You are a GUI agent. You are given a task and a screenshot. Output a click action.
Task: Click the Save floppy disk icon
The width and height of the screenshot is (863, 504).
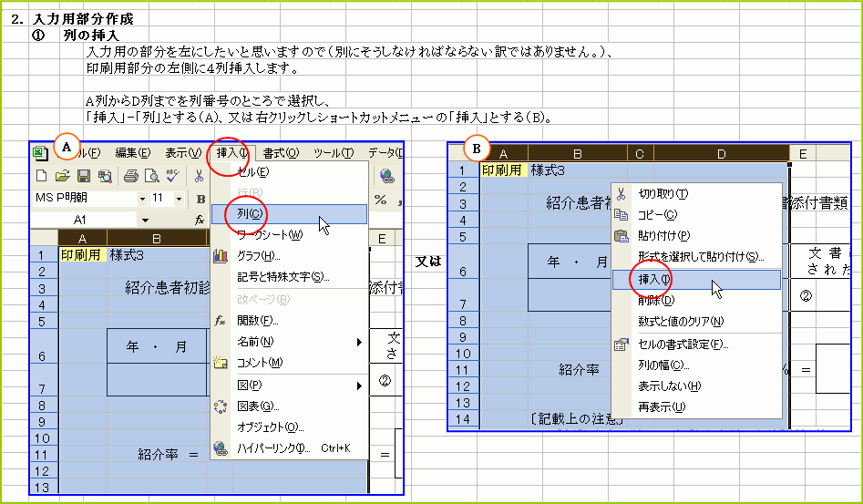tap(84, 176)
